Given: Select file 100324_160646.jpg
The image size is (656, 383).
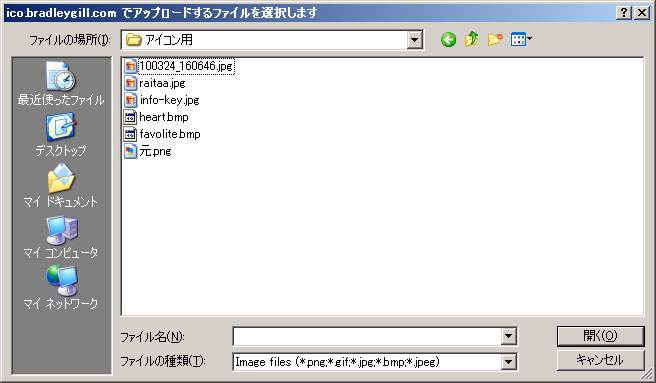Looking at the screenshot, I should pyautogui.click(x=179, y=66).
